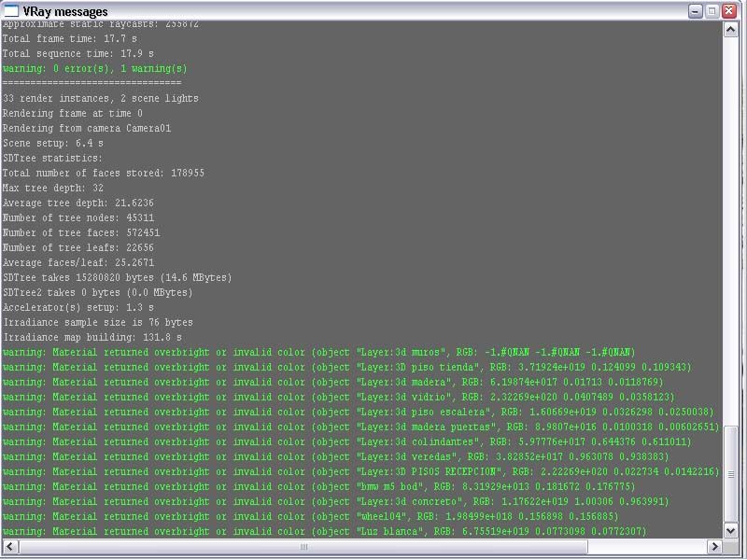Click 'Total number of faces stored: 178955'
The image size is (747, 560).
click(x=104, y=173)
